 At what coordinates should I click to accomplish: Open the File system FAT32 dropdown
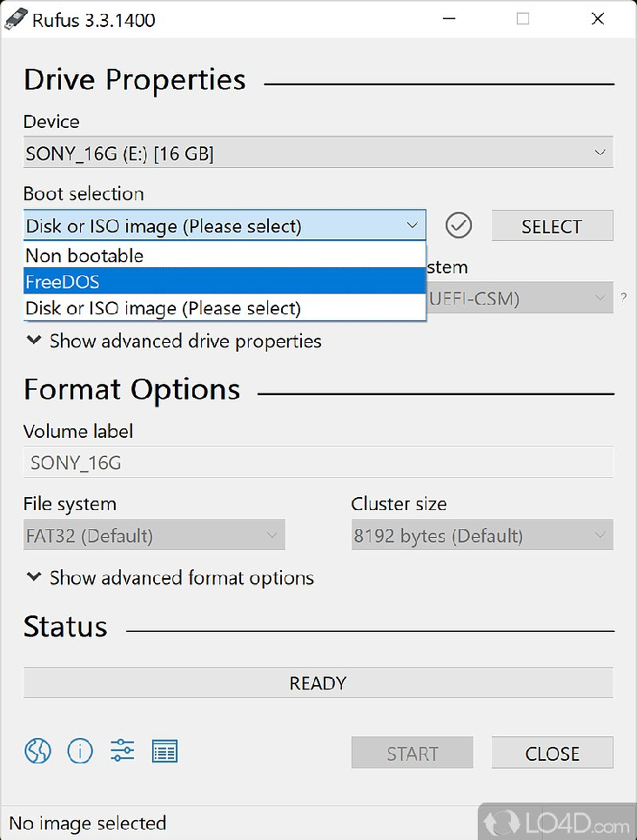(x=154, y=534)
